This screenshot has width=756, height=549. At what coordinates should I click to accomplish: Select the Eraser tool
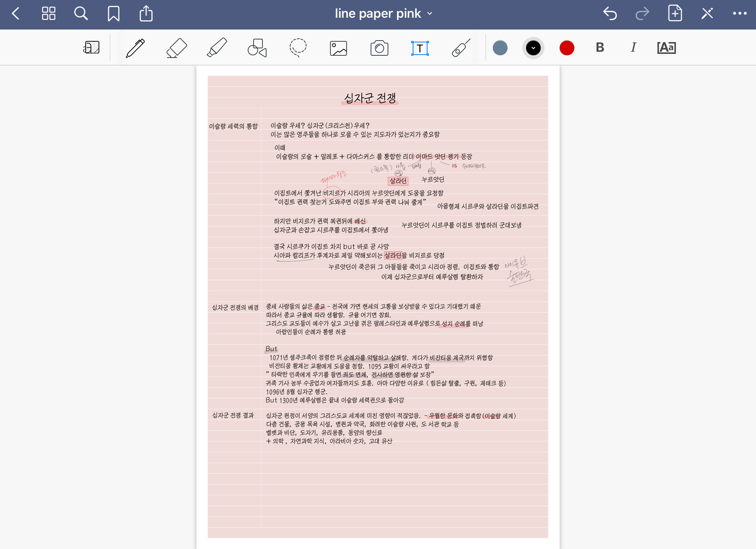pyautogui.click(x=176, y=48)
